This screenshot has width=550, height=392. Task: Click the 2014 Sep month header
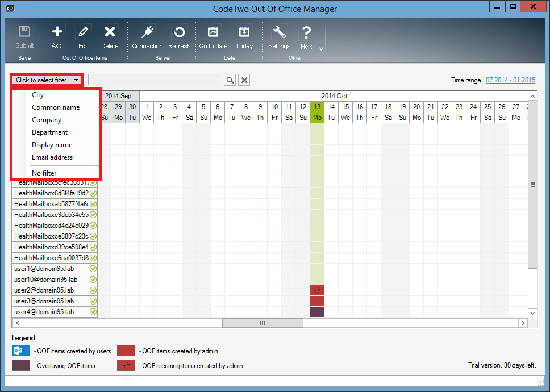click(118, 95)
